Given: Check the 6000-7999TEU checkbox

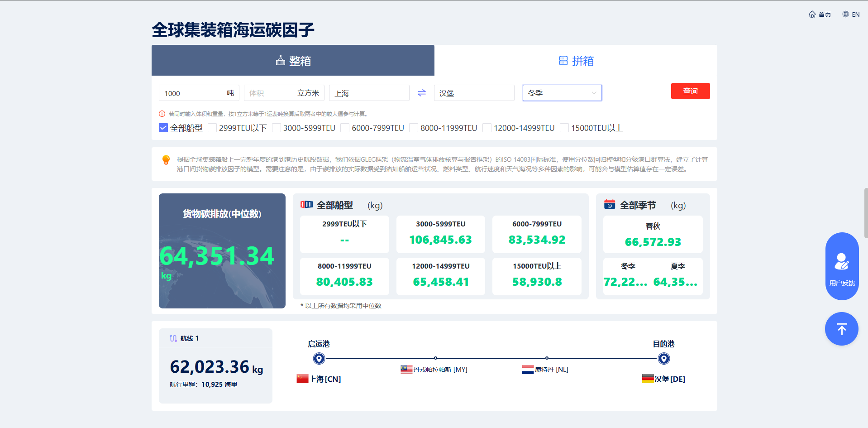Looking at the screenshot, I should (x=345, y=128).
